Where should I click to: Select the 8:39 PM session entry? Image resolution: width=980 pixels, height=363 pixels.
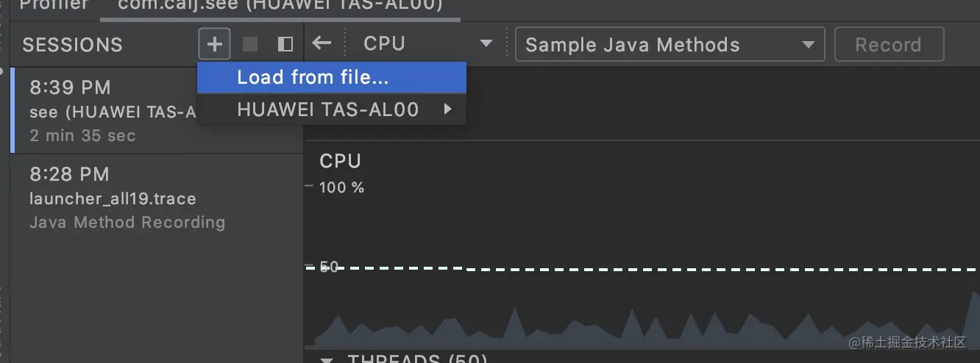click(103, 110)
